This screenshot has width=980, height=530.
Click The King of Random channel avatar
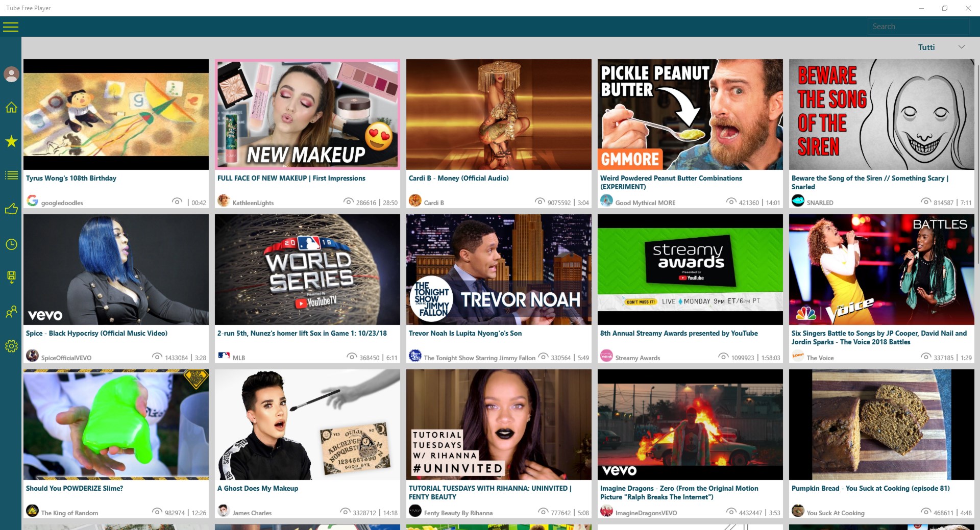(x=32, y=511)
